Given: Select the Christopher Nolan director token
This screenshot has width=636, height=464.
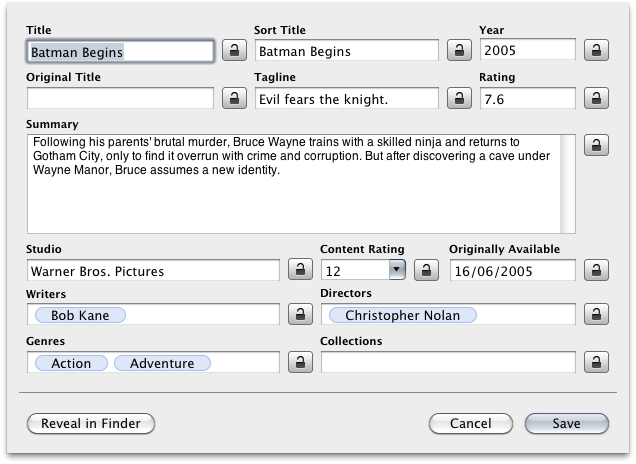Looking at the screenshot, I should pos(402,315).
